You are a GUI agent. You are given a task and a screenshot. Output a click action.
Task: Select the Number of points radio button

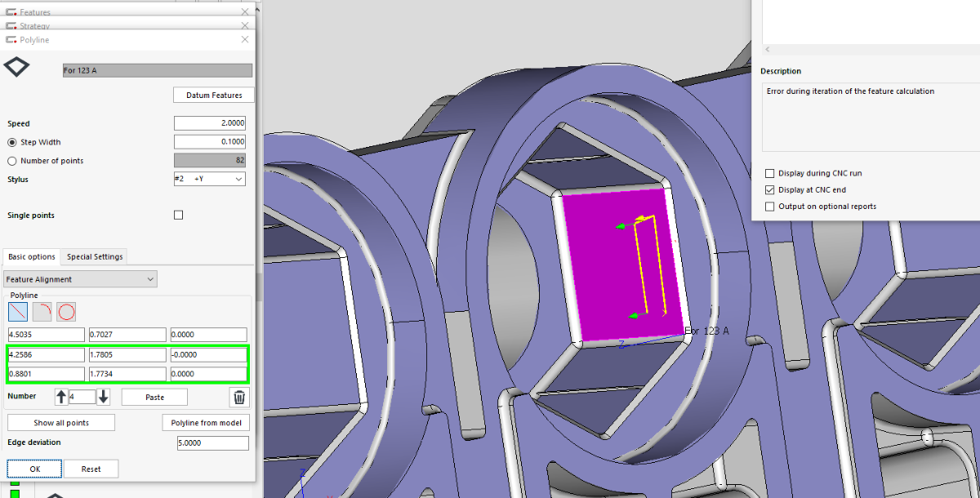[x=12, y=161]
